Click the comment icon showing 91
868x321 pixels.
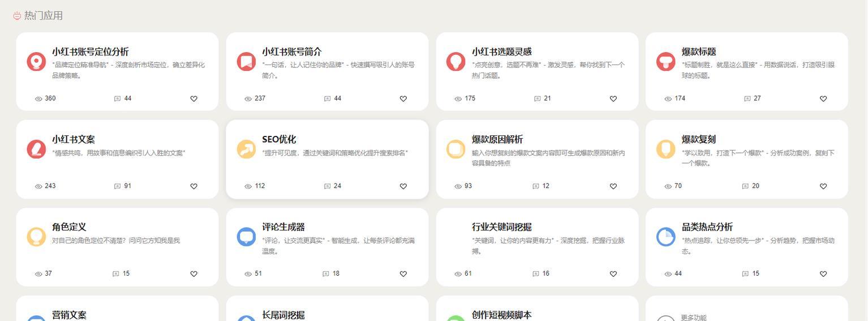[118, 186]
